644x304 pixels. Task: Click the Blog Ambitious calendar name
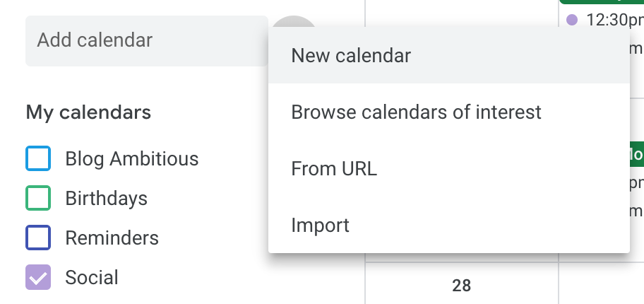[132, 158]
